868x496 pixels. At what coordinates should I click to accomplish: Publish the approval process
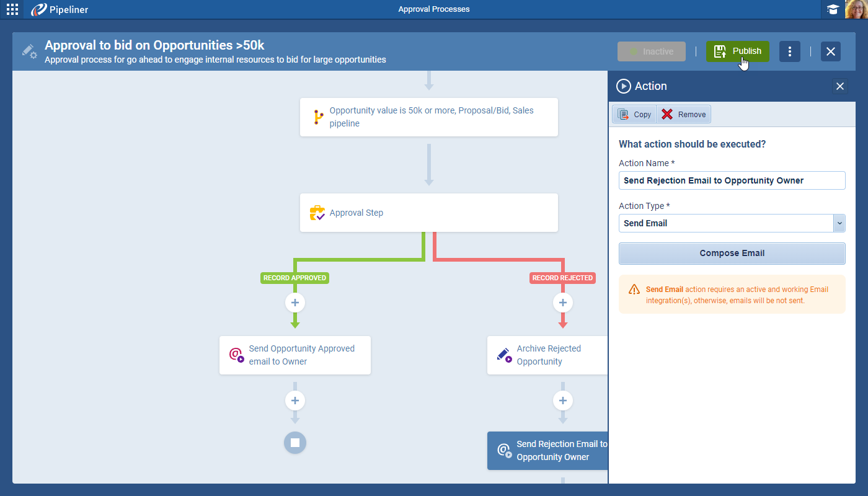(x=737, y=51)
